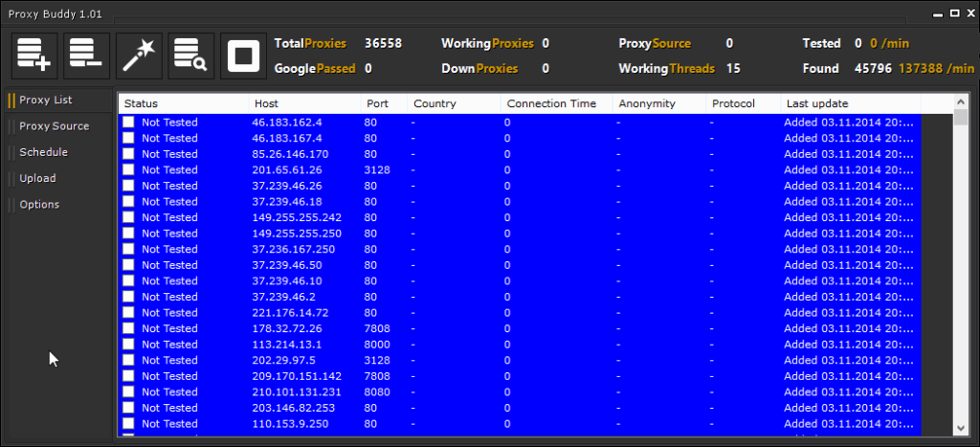980x447 pixels.
Task: Maximize the Proxy Buddy window
Action: click(954, 13)
